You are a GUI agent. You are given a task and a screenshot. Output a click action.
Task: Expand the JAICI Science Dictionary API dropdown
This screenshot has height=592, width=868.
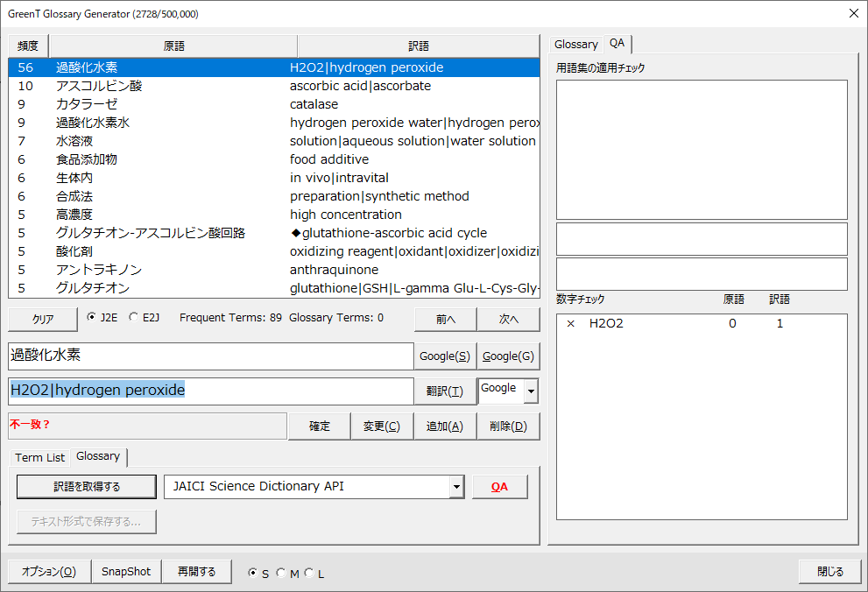pos(455,487)
